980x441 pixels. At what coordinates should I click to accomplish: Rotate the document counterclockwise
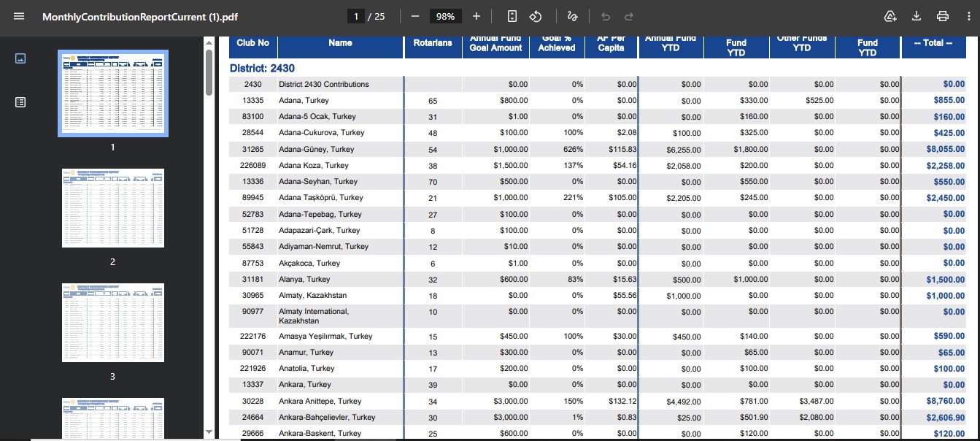[x=536, y=16]
